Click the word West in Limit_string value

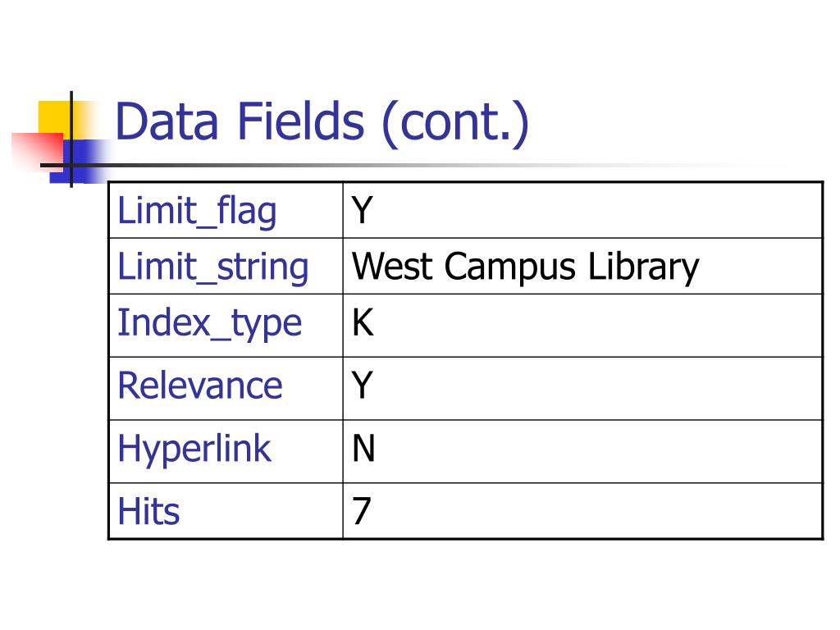392,267
